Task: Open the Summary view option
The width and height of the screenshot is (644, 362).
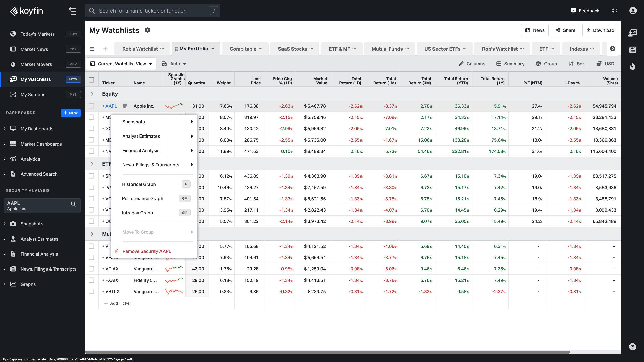Action: coord(510,64)
